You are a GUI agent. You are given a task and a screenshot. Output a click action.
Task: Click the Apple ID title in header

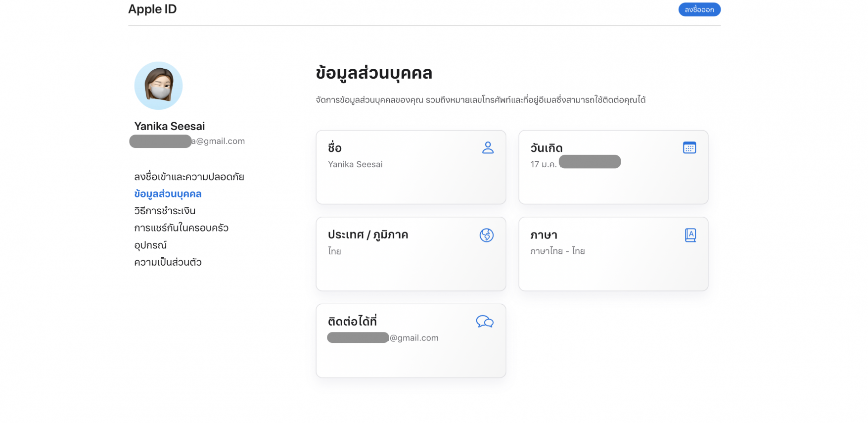tap(152, 9)
